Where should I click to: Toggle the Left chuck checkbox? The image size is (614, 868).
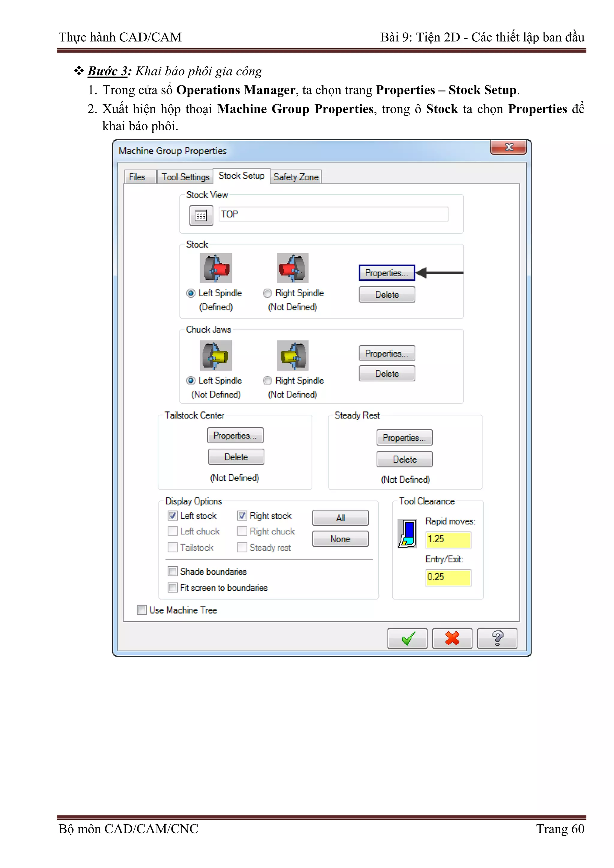click(172, 531)
